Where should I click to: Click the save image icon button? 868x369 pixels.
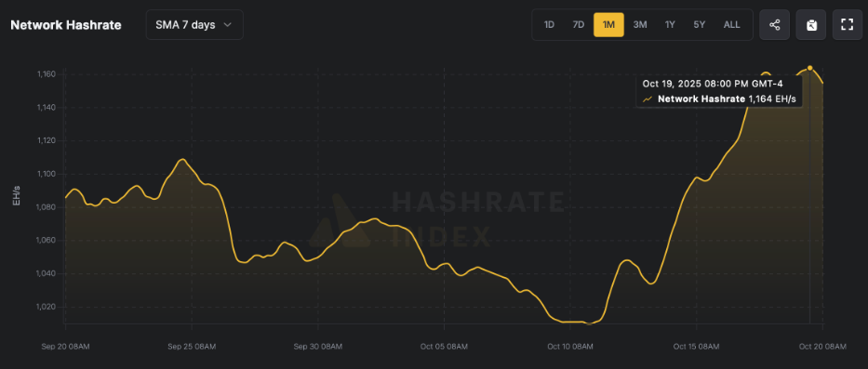click(x=811, y=25)
